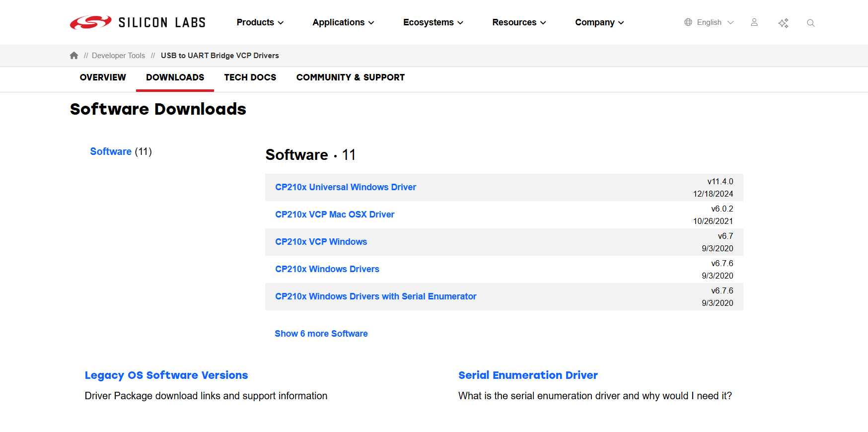Open the user account icon
868x432 pixels.
754,22
